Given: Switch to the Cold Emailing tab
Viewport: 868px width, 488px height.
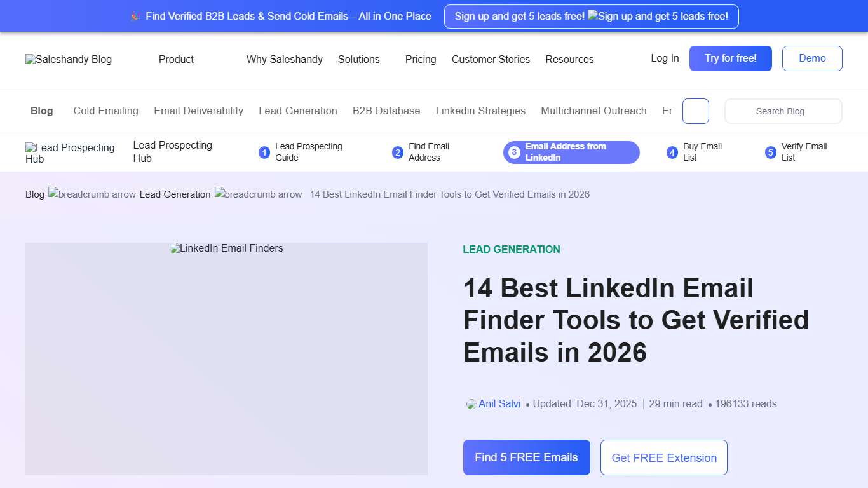Looking at the screenshot, I should [x=105, y=111].
